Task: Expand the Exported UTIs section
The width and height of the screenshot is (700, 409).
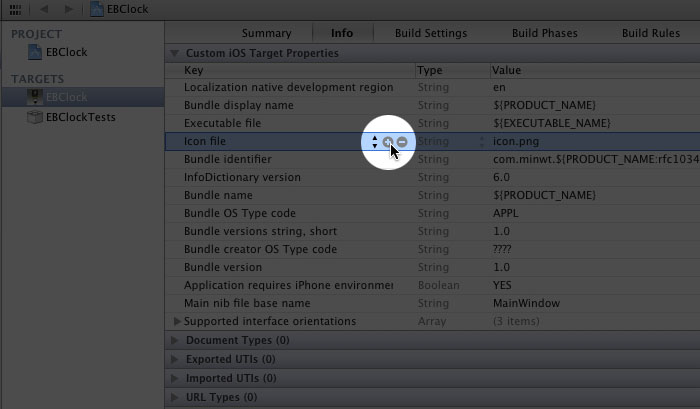Action: pos(175,359)
